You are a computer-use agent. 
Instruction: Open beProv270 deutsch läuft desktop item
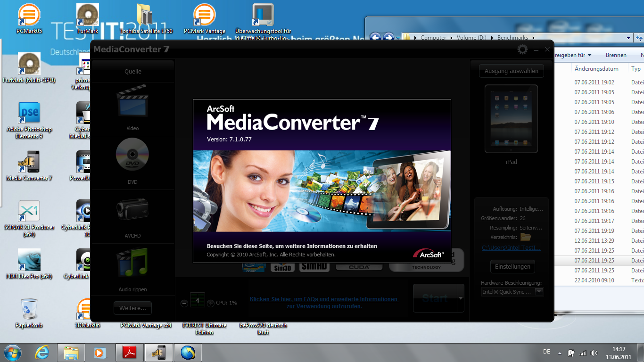(x=263, y=329)
